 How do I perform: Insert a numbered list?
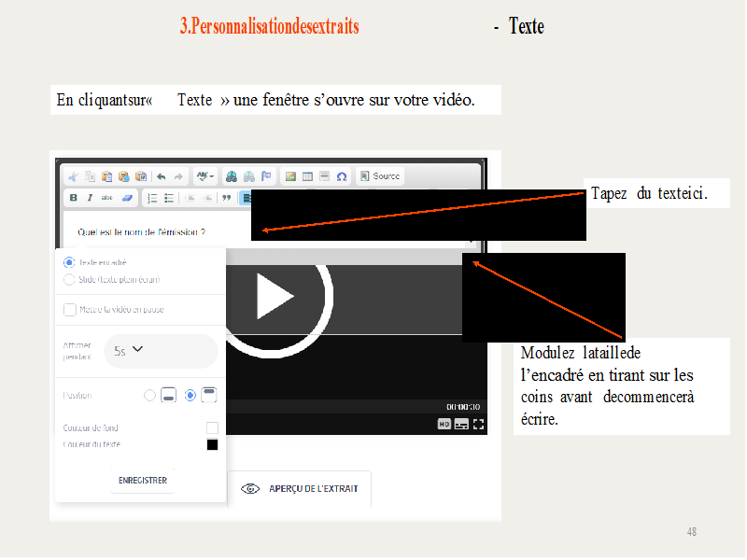[153, 198]
